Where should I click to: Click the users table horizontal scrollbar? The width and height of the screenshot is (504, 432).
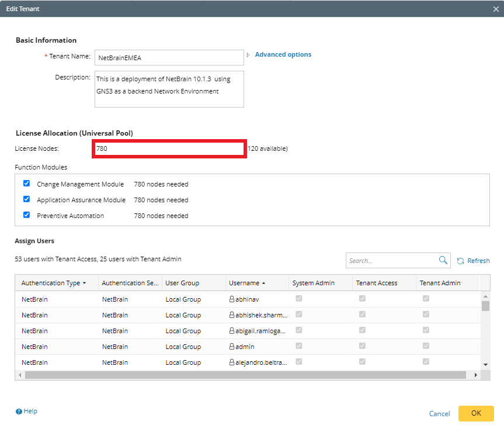point(245,375)
